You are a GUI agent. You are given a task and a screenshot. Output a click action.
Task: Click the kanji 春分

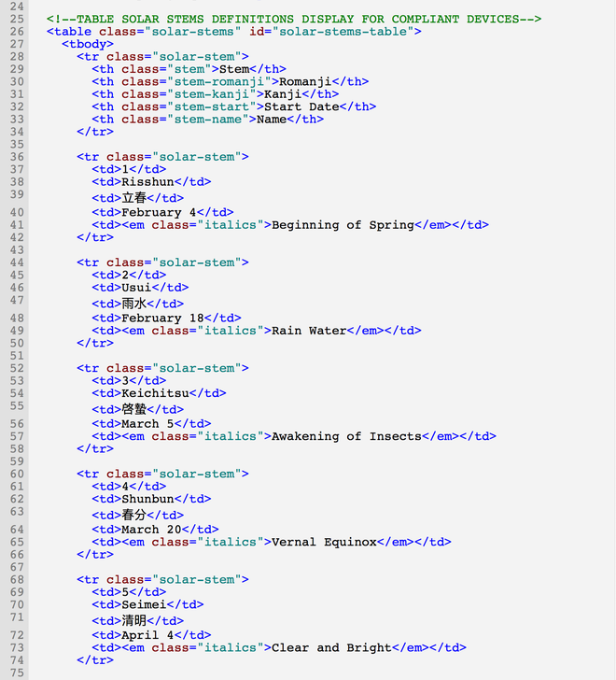pyautogui.click(x=133, y=516)
